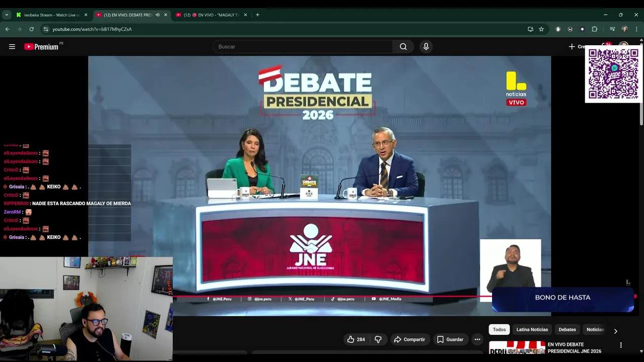The image size is (644, 362).
Task: Open options for the suggested JNE 2026 video
Action: point(621,345)
